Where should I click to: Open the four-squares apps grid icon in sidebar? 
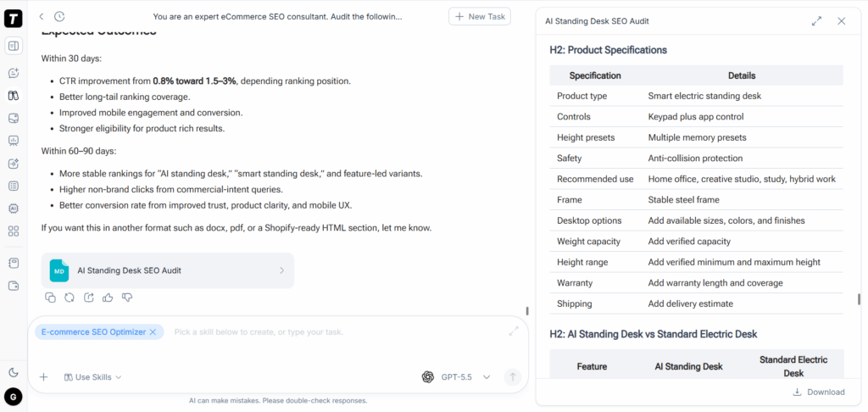click(x=14, y=231)
